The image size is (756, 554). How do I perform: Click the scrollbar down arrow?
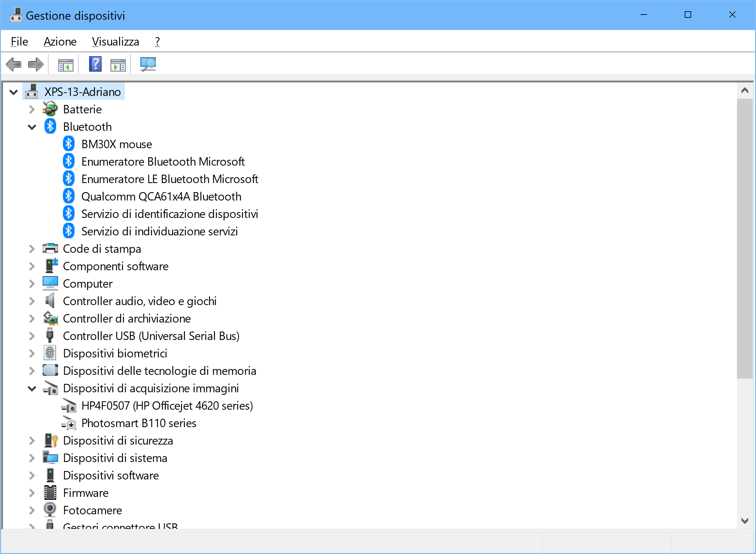click(x=745, y=521)
